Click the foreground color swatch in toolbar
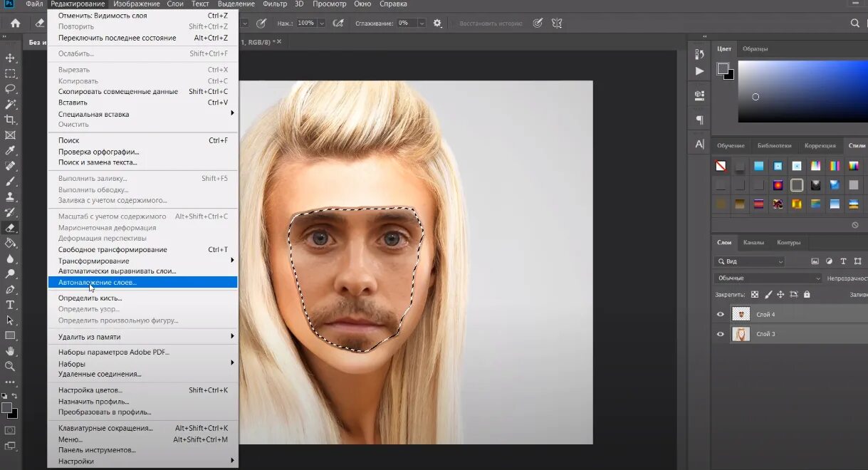 click(x=7, y=408)
